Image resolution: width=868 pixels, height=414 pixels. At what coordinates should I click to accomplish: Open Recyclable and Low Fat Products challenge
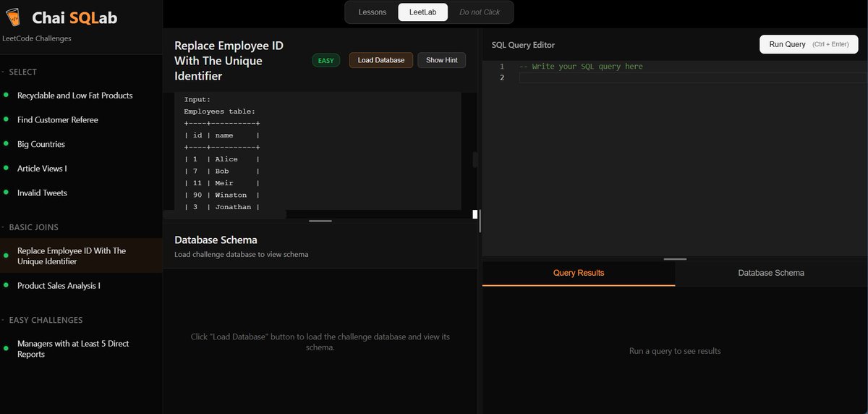[75, 96]
